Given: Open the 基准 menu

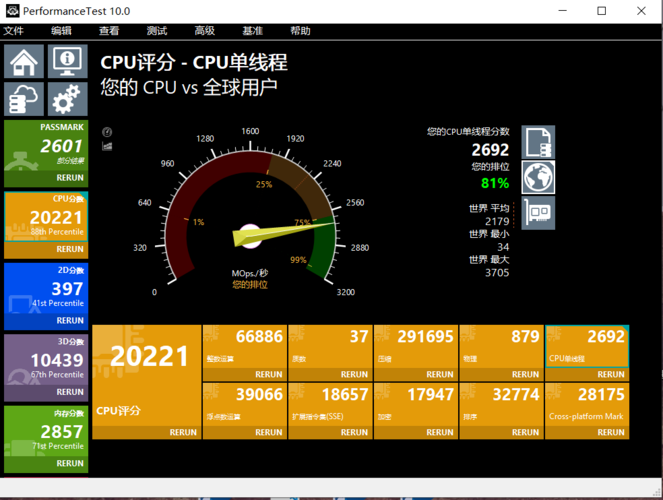Looking at the screenshot, I should pos(253,31).
